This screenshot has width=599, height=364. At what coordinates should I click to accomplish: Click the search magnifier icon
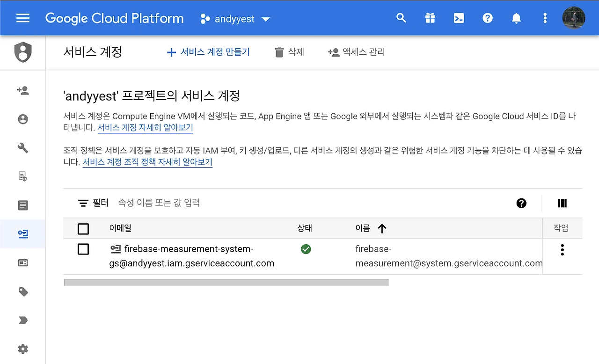click(401, 18)
